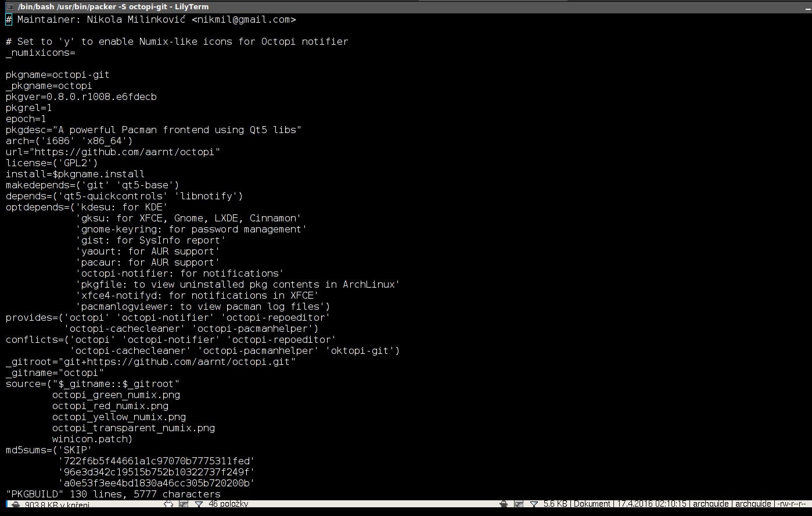The height and width of the screenshot is (516, 812).
Task: Click the source=("$_gitname::$_gitroot" line
Action: pyautogui.click(x=93, y=384)
